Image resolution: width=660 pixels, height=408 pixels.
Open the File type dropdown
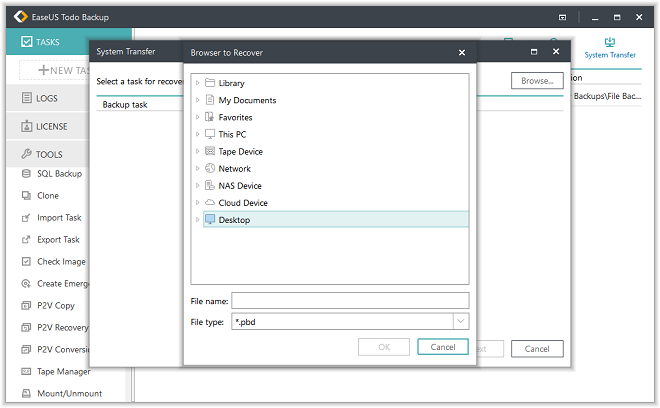click(x=460, y=321)
